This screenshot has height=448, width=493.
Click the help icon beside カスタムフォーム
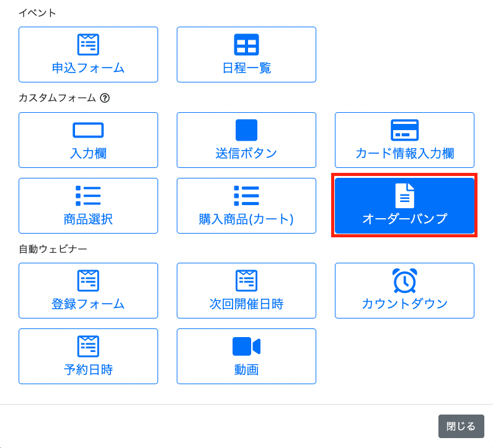[x=105, y=98]
